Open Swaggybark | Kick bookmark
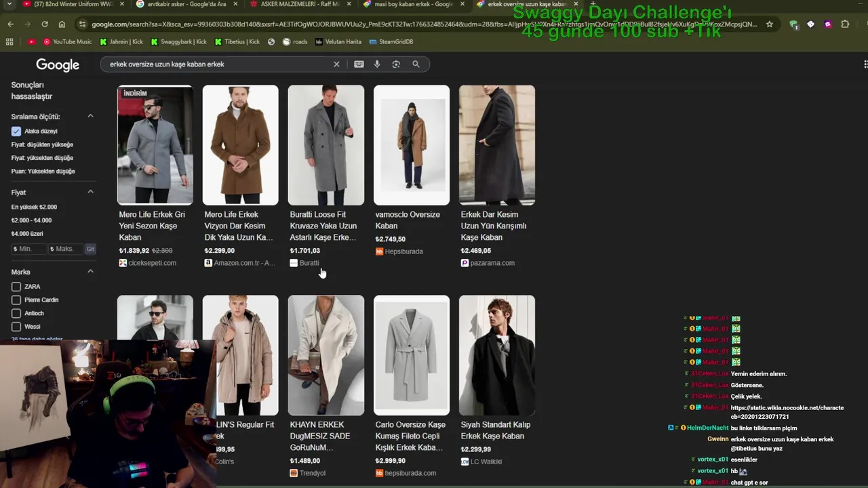Viewport: 868px width, 488px height. 178,41
